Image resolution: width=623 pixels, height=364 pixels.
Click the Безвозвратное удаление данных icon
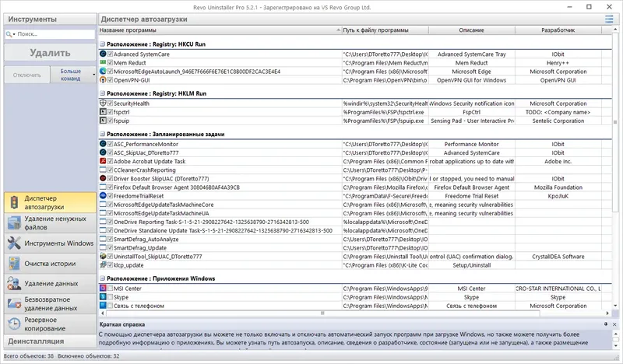14,303
